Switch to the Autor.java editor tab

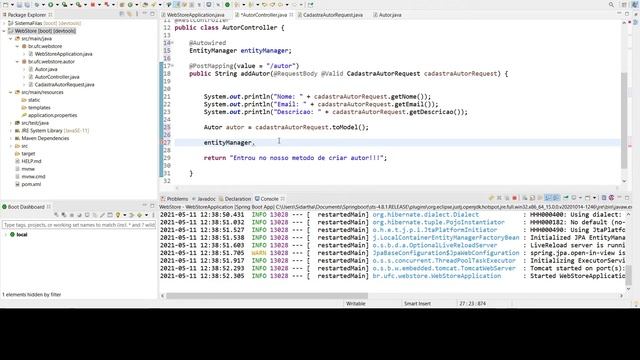click(x=390, y=15)
